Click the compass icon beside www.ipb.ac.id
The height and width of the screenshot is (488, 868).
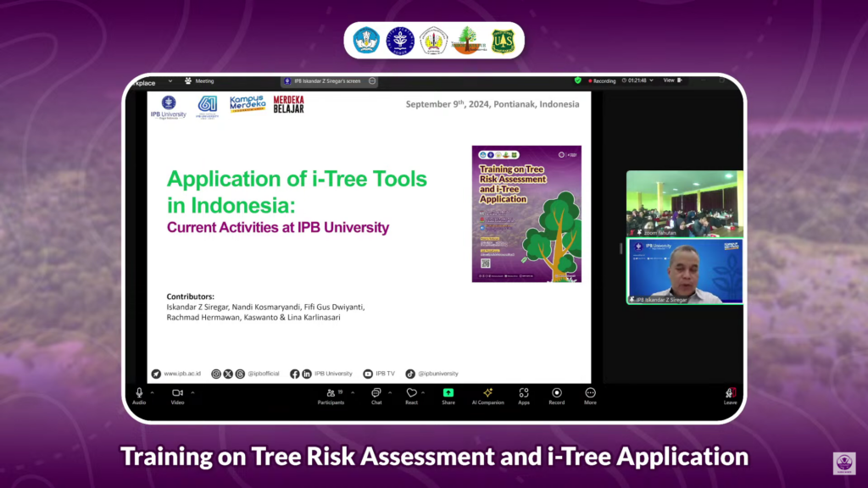pos(156,374)
